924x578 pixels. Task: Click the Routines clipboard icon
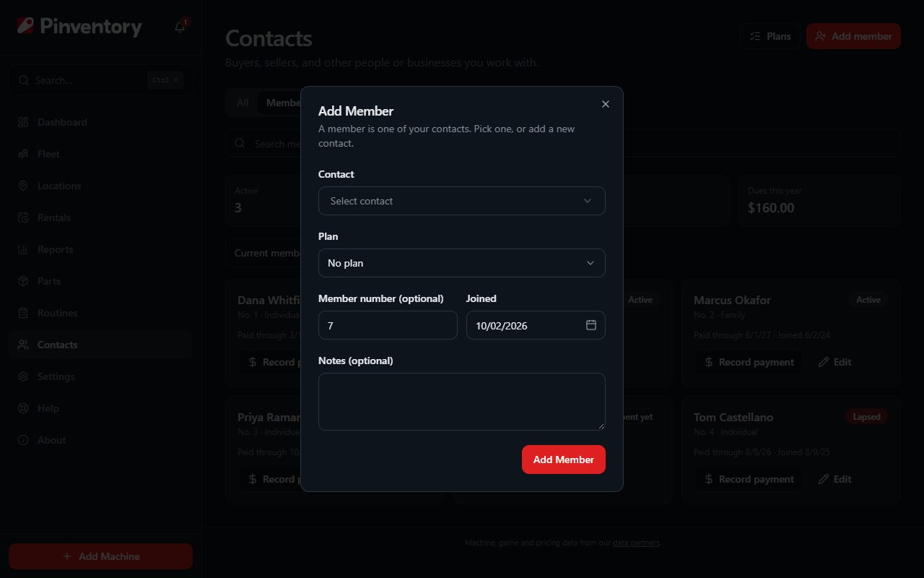pos(23,313)
